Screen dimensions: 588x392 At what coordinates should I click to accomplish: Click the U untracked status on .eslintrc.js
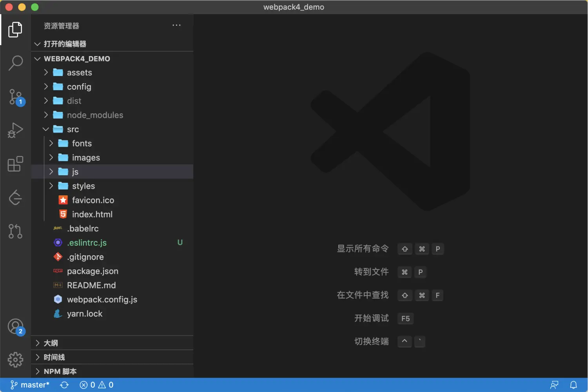point(180,242)
